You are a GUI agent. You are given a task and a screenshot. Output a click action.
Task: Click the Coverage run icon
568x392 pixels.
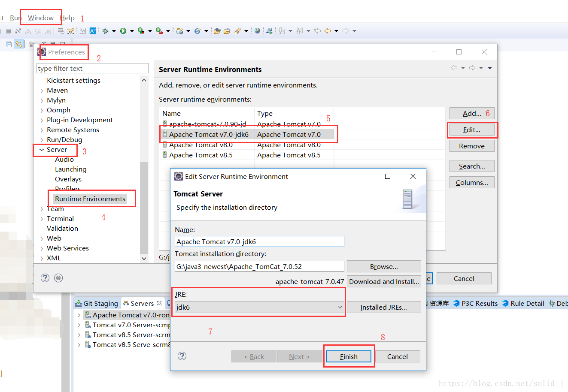141,31
